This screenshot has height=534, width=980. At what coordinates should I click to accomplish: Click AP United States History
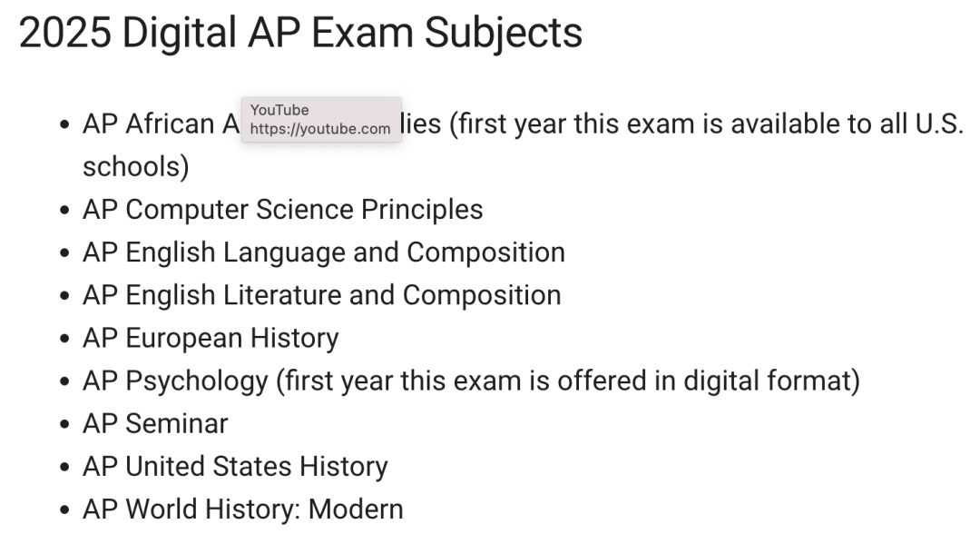tap(235, 467)
